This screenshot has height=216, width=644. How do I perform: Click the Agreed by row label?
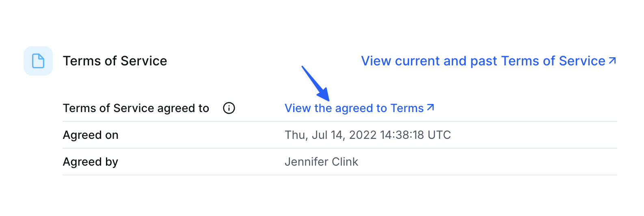point(91,162)
